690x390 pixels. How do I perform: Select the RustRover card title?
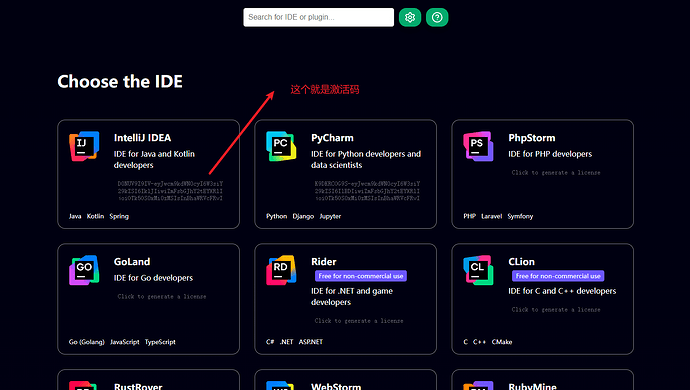[x=138, y=386]
